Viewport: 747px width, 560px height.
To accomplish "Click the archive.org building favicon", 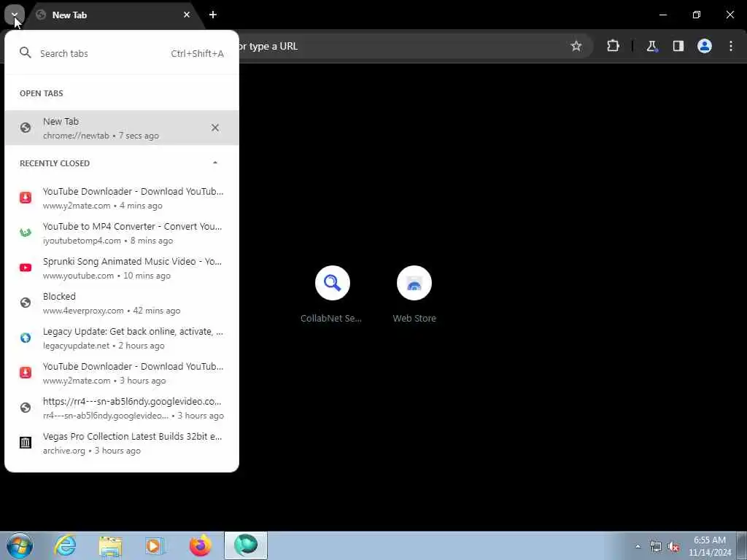I will (x=26, y=443).
